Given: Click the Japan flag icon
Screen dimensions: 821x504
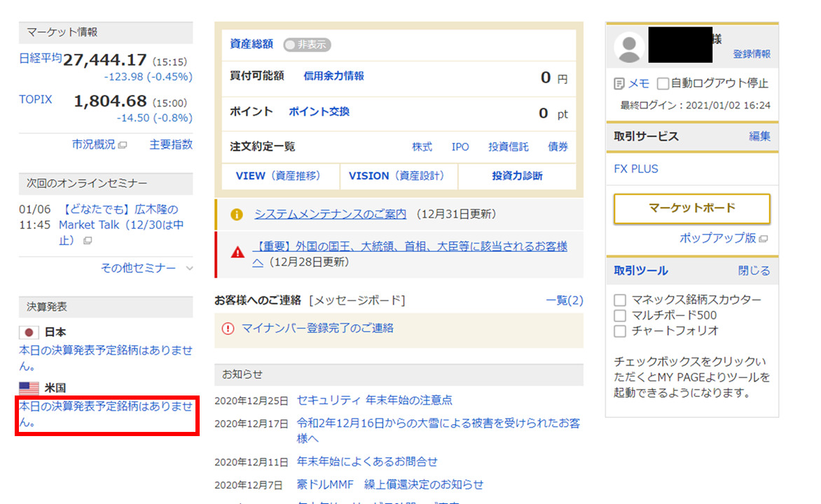Looking at the screenshot, I should tap(29, 332).
